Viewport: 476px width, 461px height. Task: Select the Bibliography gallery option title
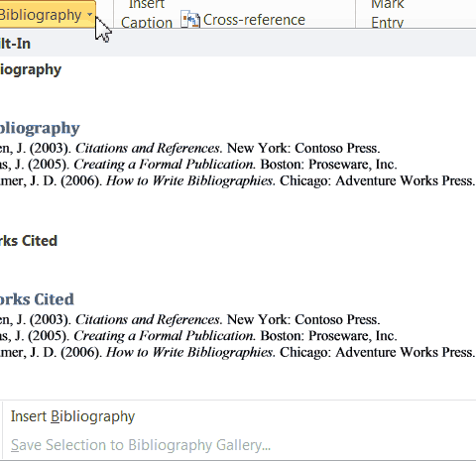click(31, 70)
